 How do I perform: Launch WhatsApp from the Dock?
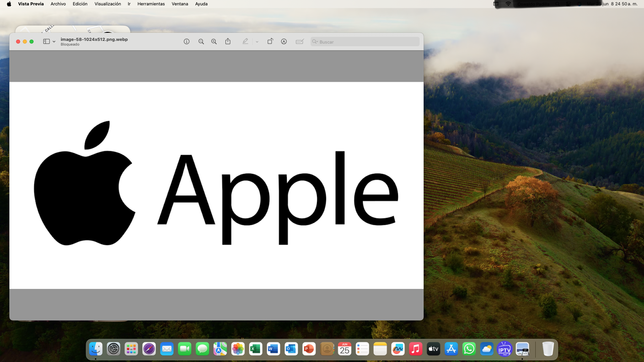tap(469, 349)
